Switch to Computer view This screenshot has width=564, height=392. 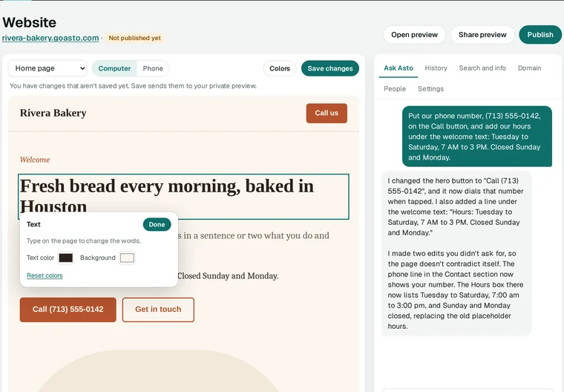[114, 68]
